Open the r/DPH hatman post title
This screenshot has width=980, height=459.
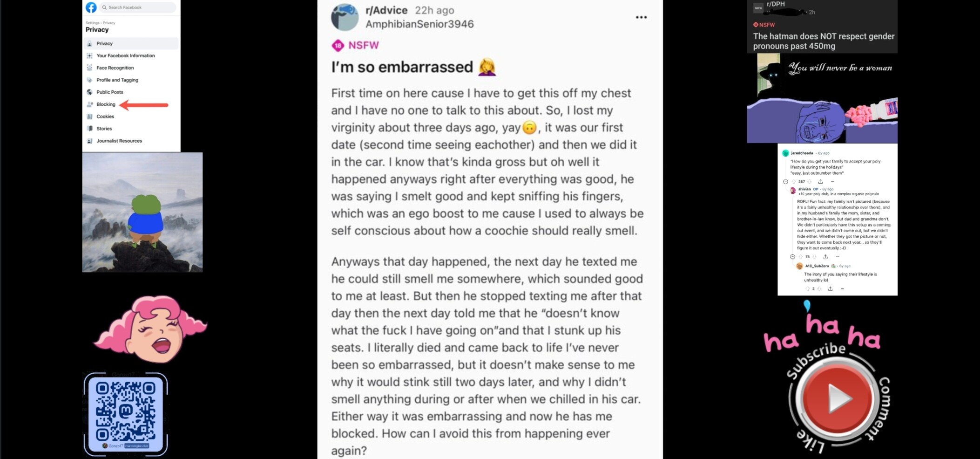[x=823, y=41]
